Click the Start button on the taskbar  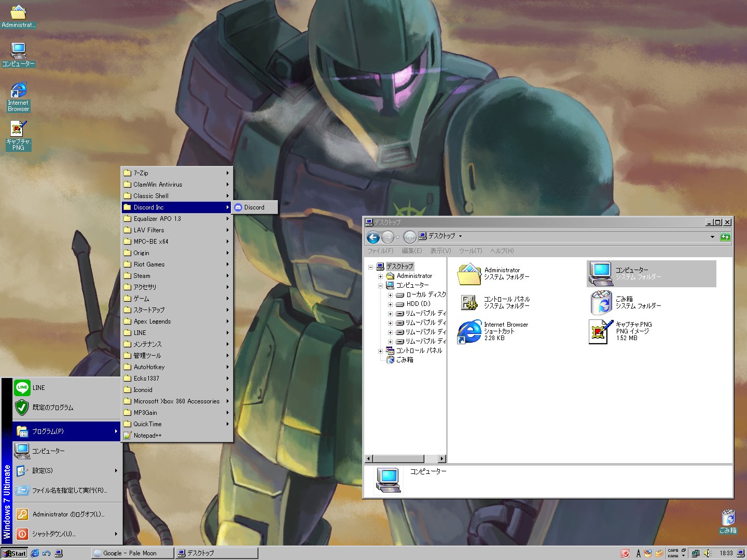14,553
